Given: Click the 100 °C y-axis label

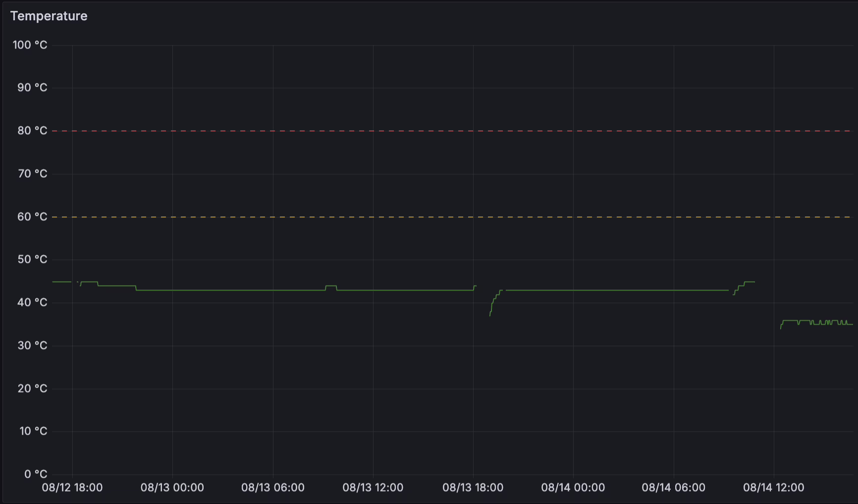Looking at the screenshot, I should 30,45.
